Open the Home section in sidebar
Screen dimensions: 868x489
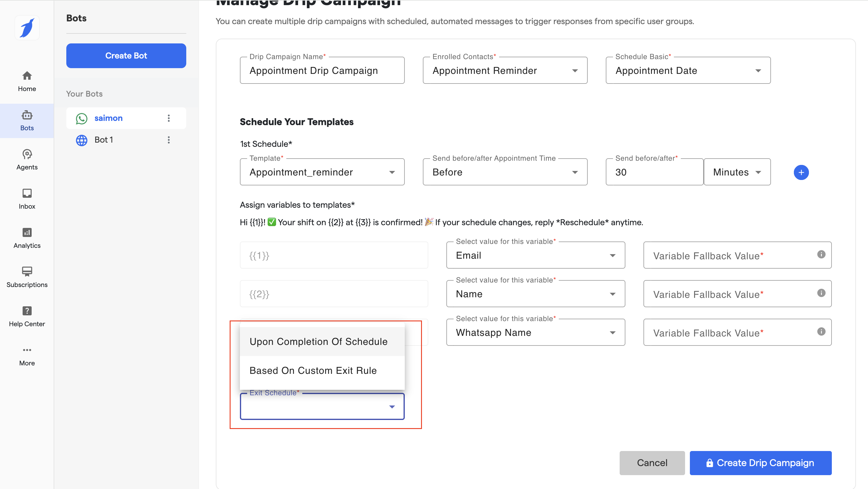coord(27,81)
